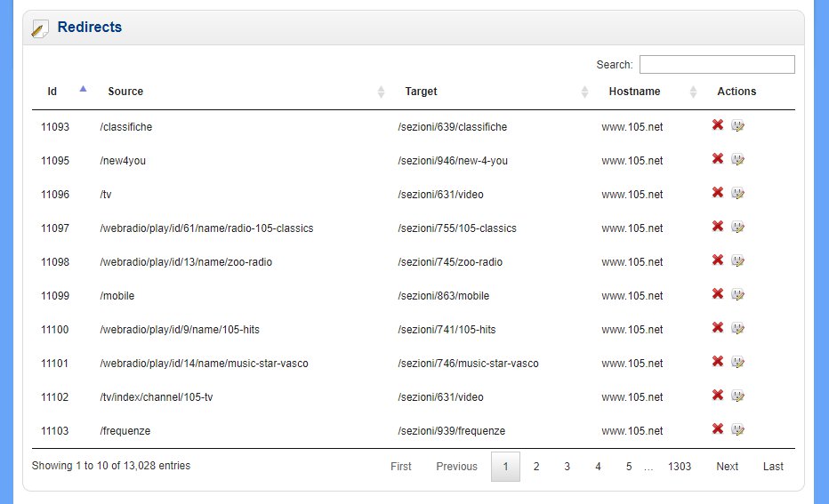Delete the /classifiche redirect row

coord(717,125)
